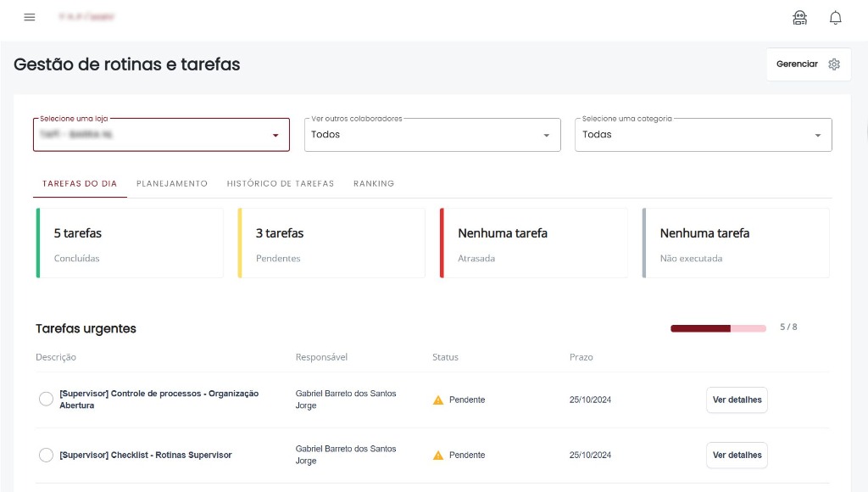Click the urgent tasks progress bar
This screenshot has width=868, height=492.
pos(718,328)
